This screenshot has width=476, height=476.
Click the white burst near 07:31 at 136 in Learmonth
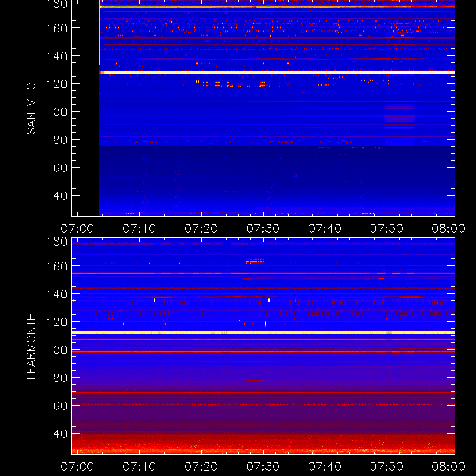click(x=269, y=300)
